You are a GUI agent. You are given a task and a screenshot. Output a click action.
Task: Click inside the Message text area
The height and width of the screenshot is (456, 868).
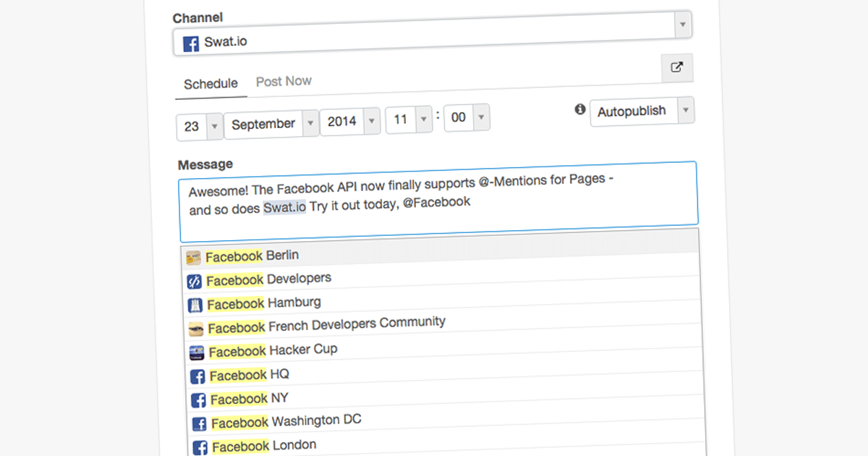pos(438,200)
